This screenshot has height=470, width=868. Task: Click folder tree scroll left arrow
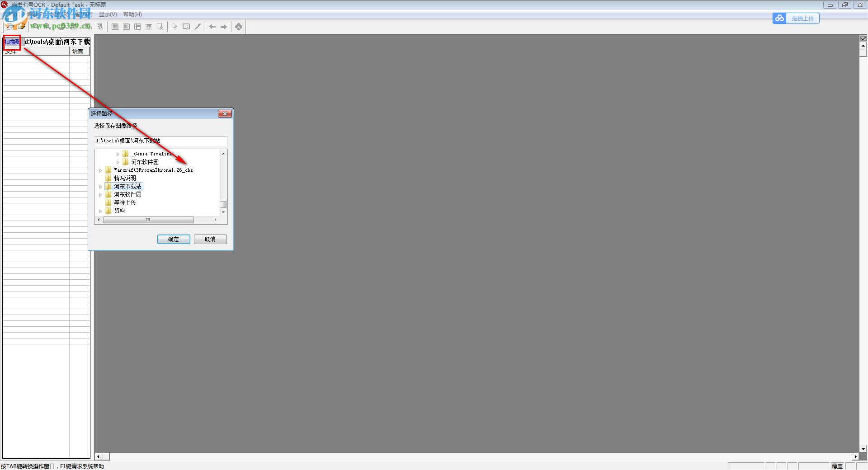point(99,220)
